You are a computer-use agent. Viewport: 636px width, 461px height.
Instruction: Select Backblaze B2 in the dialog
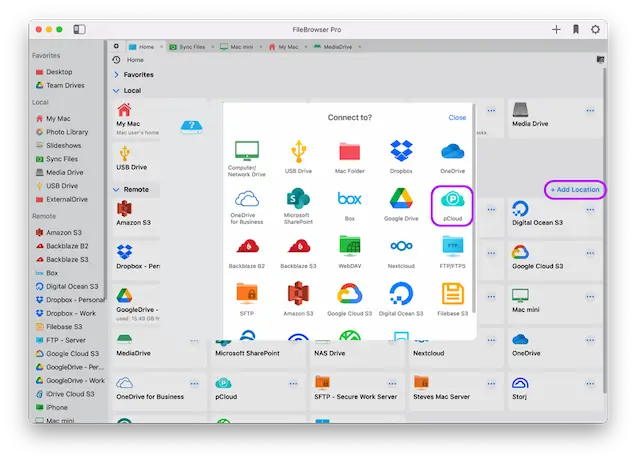tap(247, 253)
